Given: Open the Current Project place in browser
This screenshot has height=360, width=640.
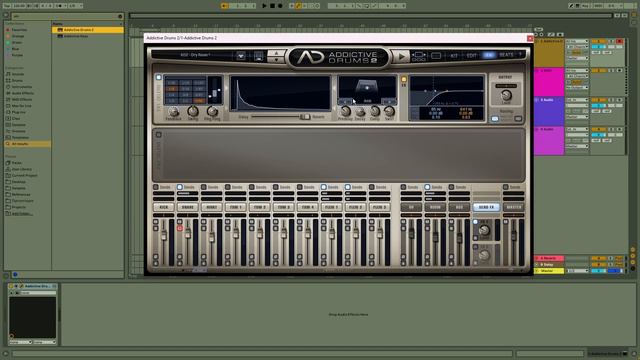Looking at the screenshot, I should 24,176.
